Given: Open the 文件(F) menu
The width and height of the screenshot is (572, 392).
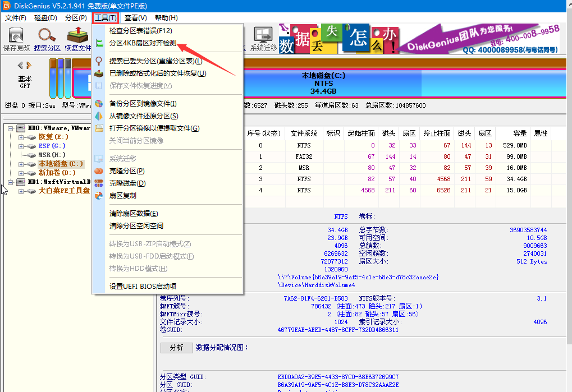Looking at the screenshot, I should tap(15, 18).
